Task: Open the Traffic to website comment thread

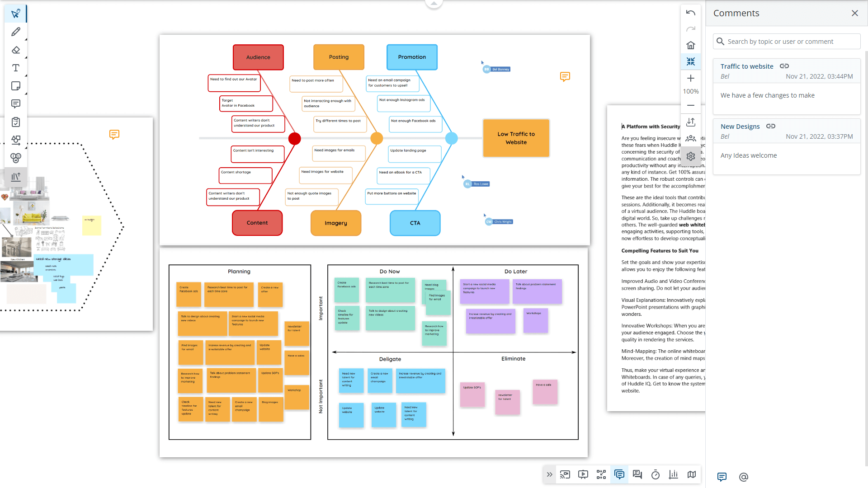Action: coord(747,66)
